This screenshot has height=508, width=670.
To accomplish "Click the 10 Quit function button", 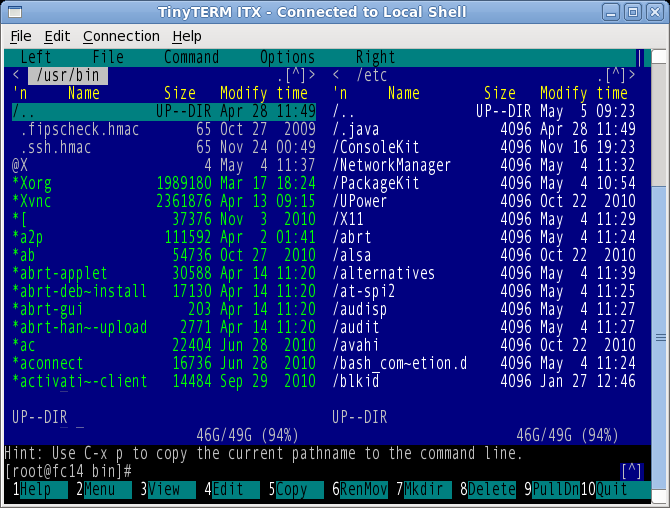I will pyautogui.click(x=616, y=489).
